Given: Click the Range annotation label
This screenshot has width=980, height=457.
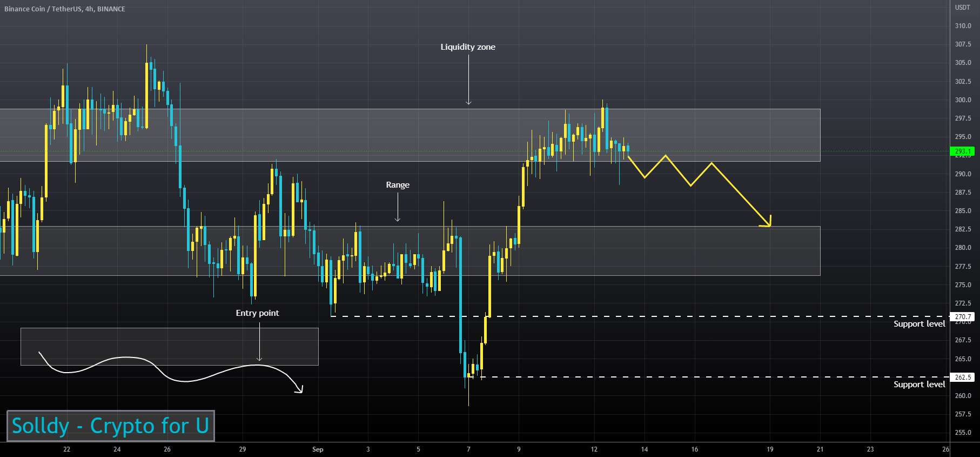Looking at the screenshot, I should [398, 185].
